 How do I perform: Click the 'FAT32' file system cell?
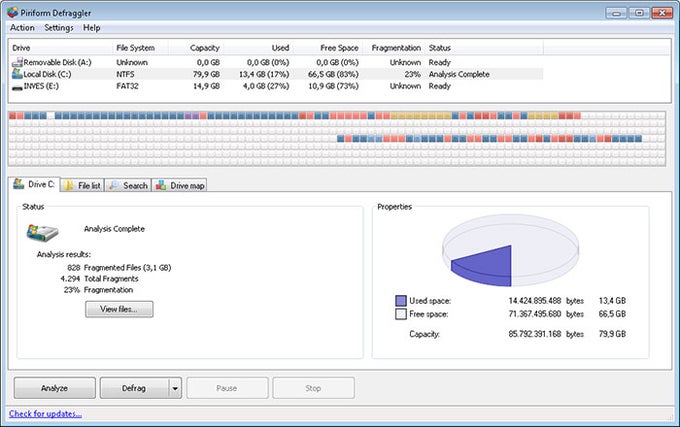point(127,86)
